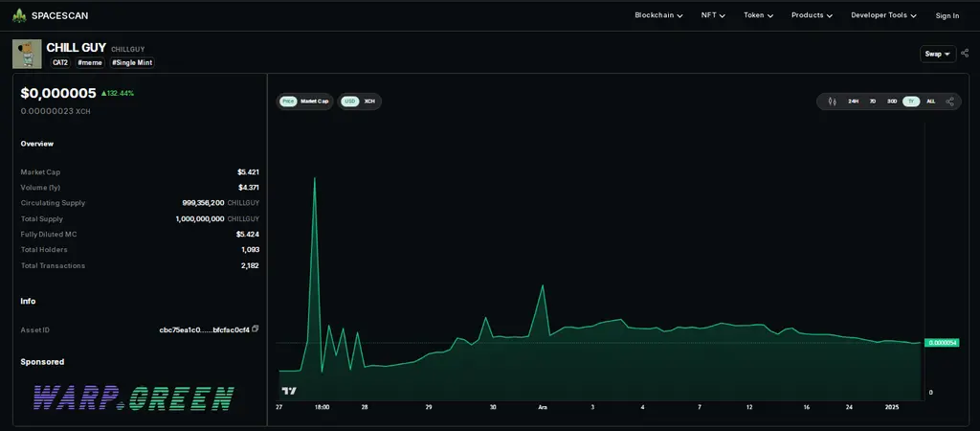
Task: Click Total Transactions value 2,182
Action: [251, 266]
